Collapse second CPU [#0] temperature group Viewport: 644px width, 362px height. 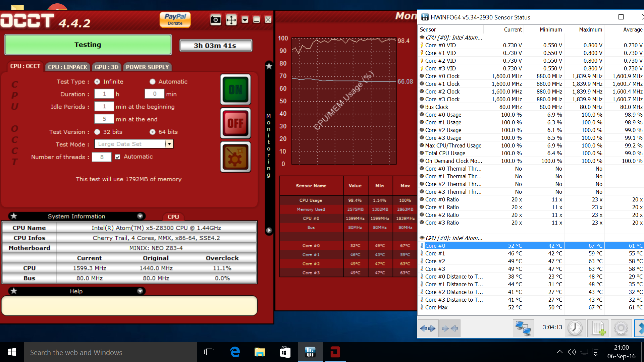422,238
